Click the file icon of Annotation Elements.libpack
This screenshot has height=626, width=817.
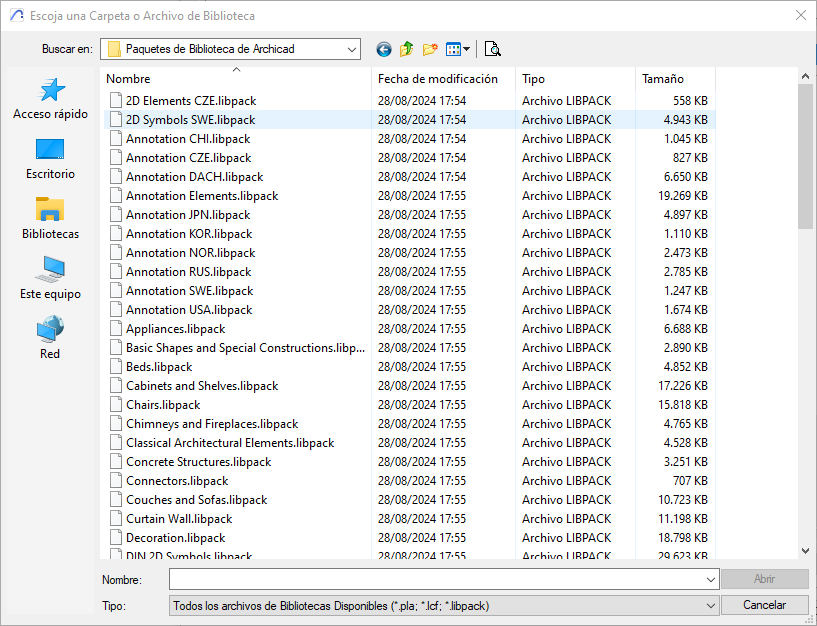pos(116,195)
